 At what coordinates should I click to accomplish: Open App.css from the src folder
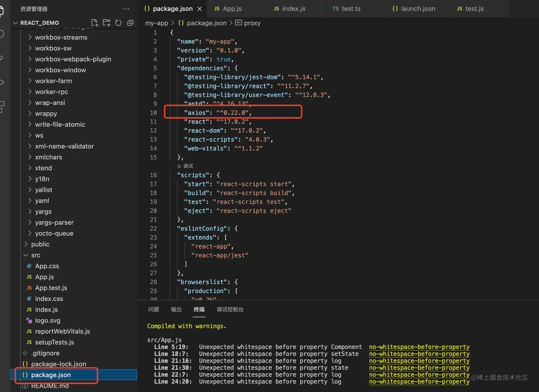[47, 266]
